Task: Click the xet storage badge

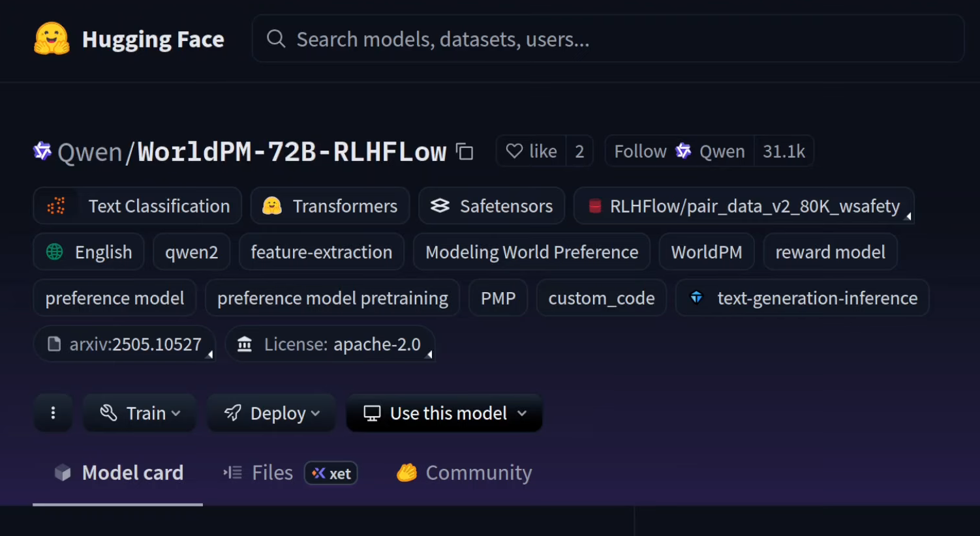Action: click(x=331, y=473)
